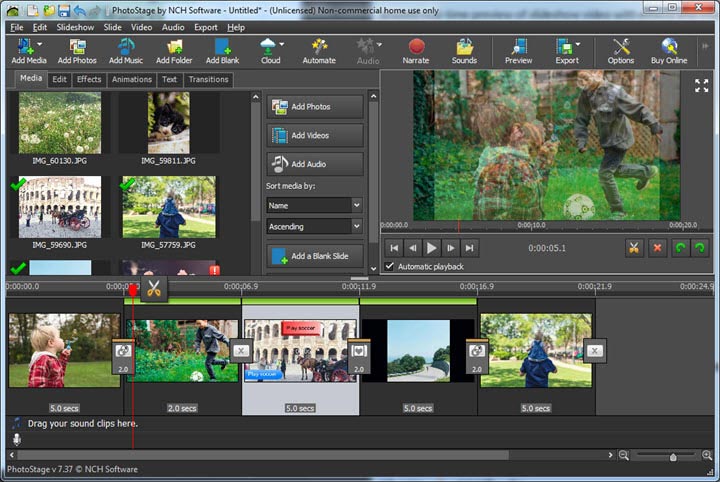Toggle green checkmark on IMG_57759.JPG thumbnail
Screen dimensions: 720x482
[x=128, y=185]
